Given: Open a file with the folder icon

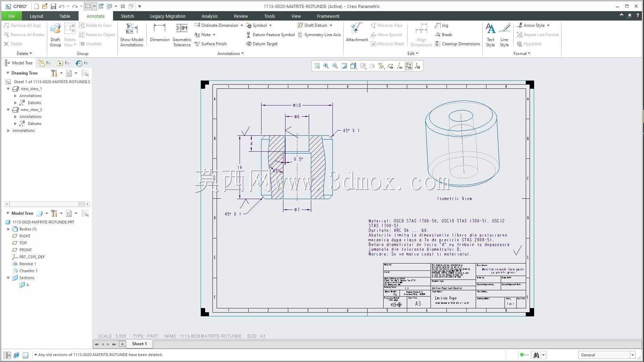Looking at the screenshot, I should 45,6.
